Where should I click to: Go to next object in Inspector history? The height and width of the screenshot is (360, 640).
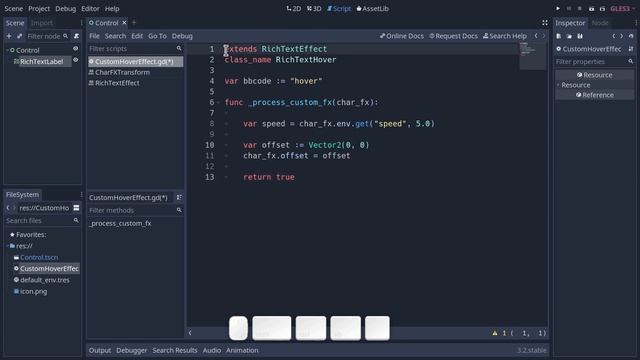(x=622, y=36)
